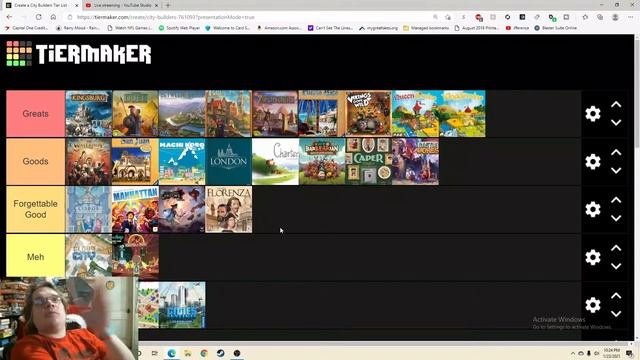Image resolution: width=640 pixels, height=360 pixels.
Task: Move the Meh tier up with chevron
Action: 616,248
